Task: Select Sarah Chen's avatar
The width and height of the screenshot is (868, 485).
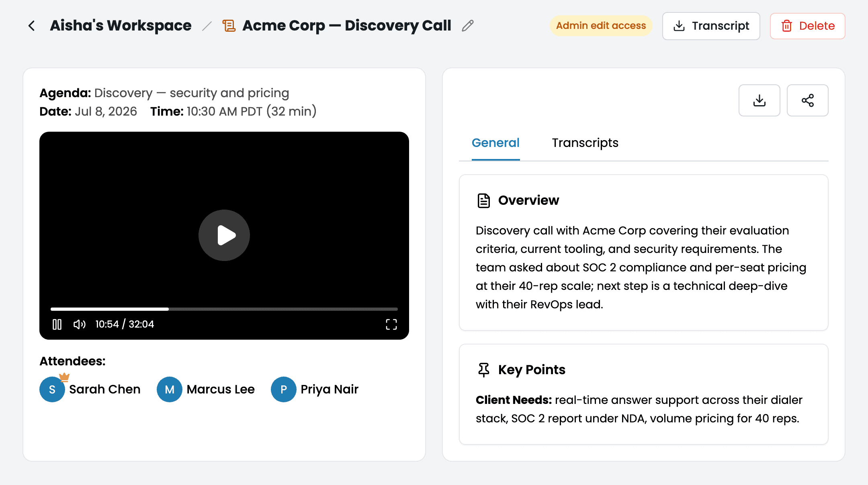Action: point(52,389)
